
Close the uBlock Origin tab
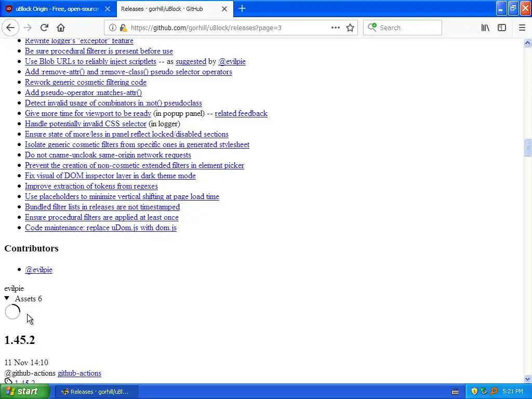point(108,9)
